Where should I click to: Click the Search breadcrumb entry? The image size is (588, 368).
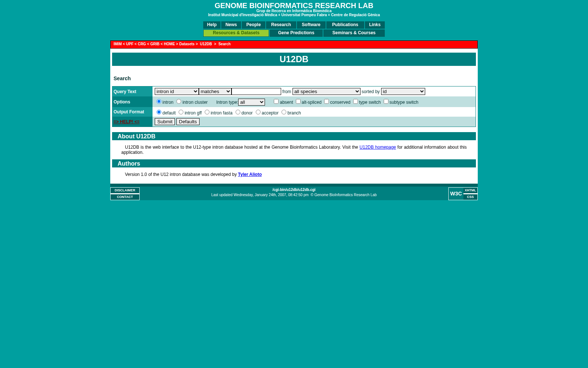tap(225, 44)
